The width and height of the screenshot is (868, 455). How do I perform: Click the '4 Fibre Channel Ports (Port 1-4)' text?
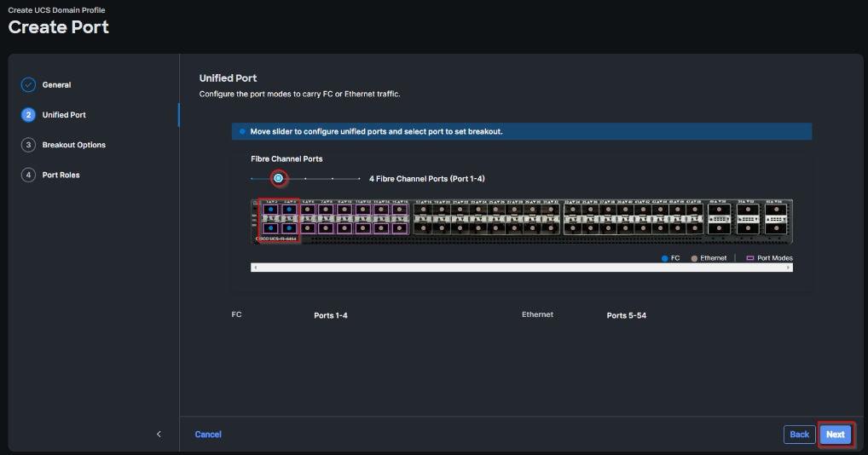[427, 179]
